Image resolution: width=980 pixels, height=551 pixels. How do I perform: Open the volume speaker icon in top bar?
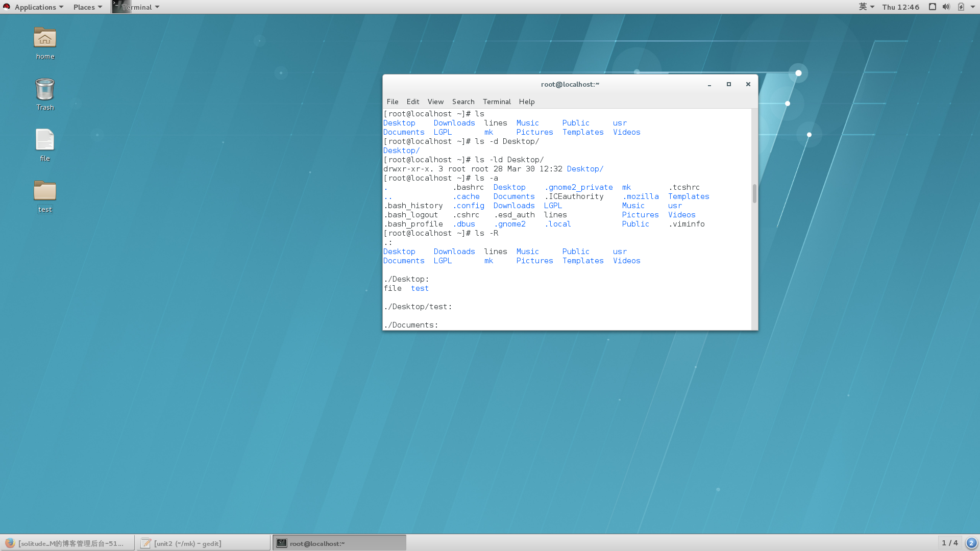(x=946, y=7)
